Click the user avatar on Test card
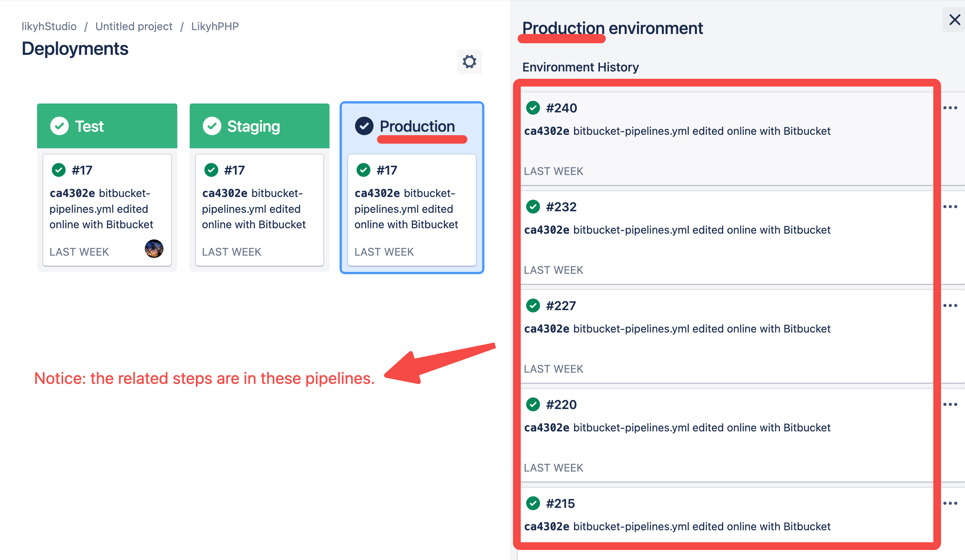This screenshot has width=965, height=560. pos(154,249)
